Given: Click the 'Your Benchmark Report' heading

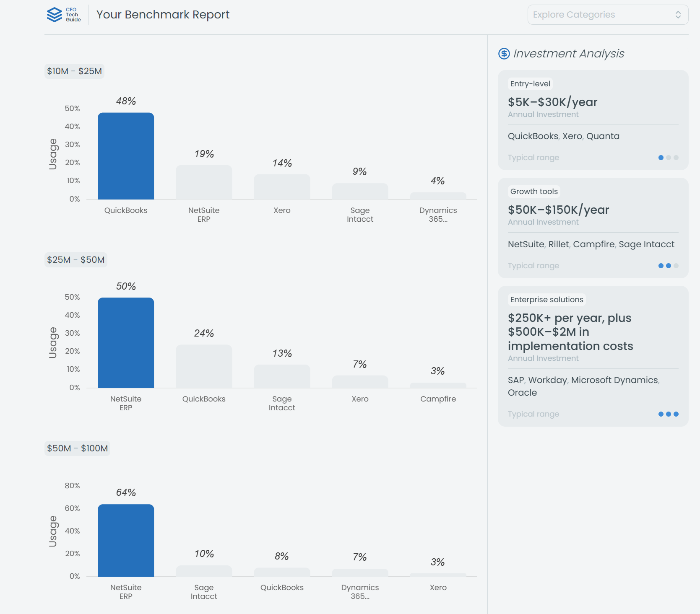Looking at the screenshot, I should pyautogui.click(x=163, y=15).
